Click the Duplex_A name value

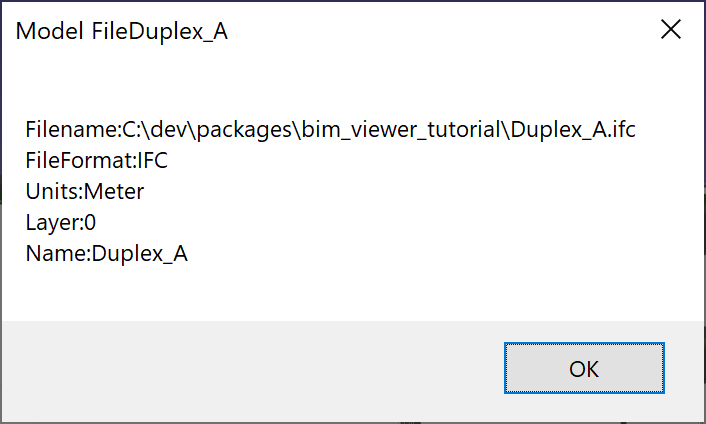tap(140, 254)
